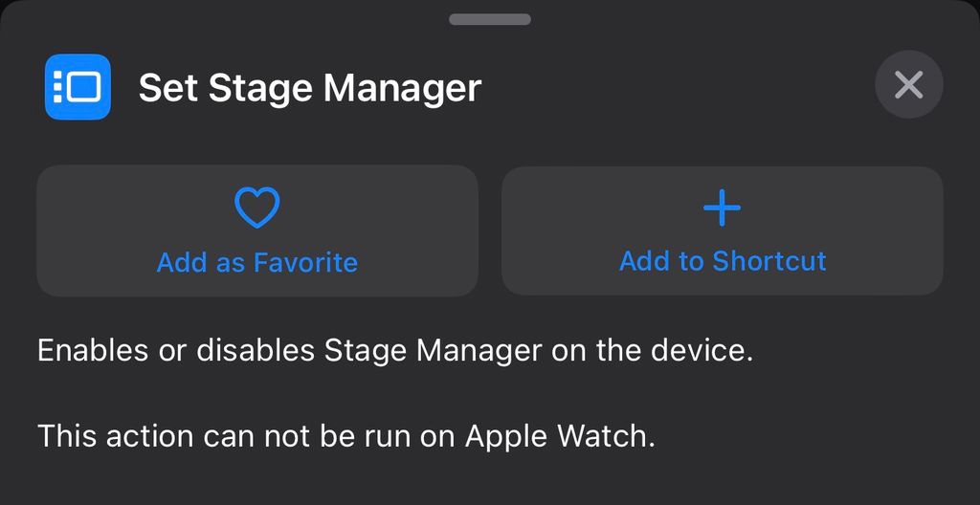Add this action to the shortcut

pos(722,231)
